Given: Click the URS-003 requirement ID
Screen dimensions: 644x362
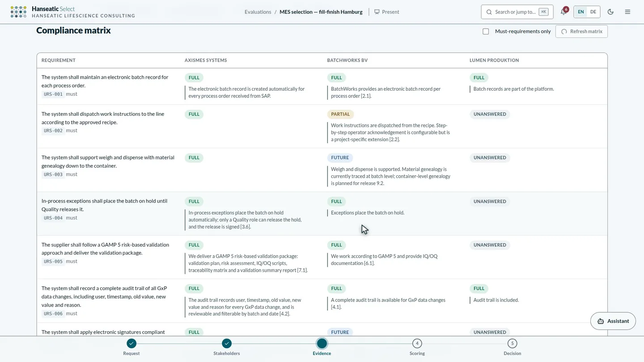Looking at the screenshot, I should click(x=53, y=175).
